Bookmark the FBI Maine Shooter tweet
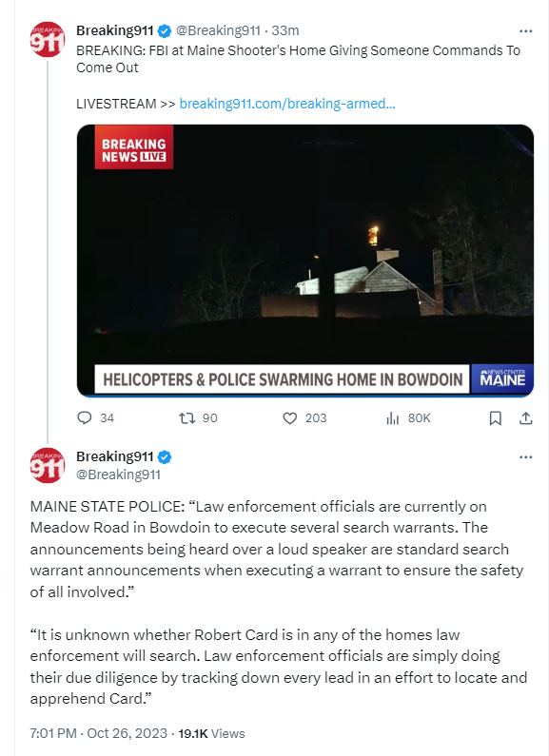 click(x=495, y=418)
